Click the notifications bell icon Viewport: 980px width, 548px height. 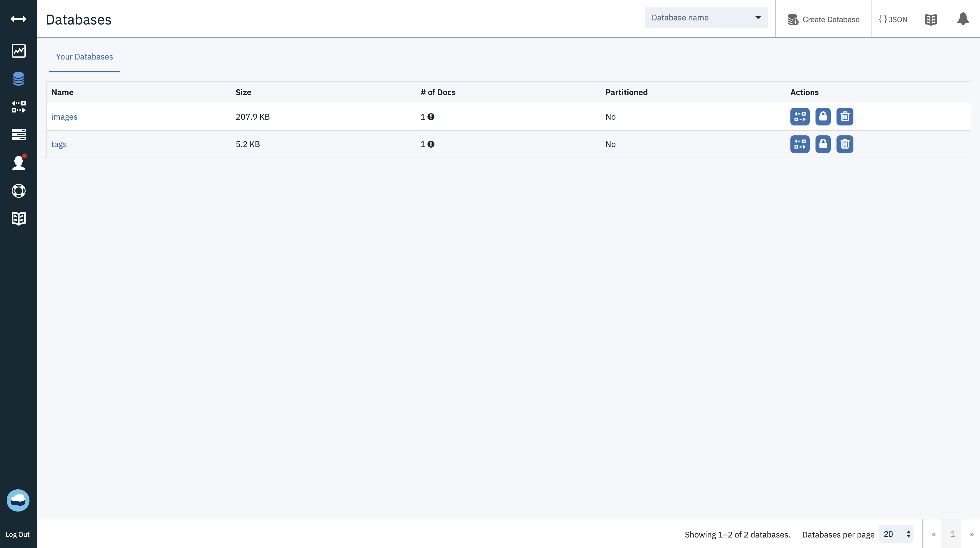[963, 19]
